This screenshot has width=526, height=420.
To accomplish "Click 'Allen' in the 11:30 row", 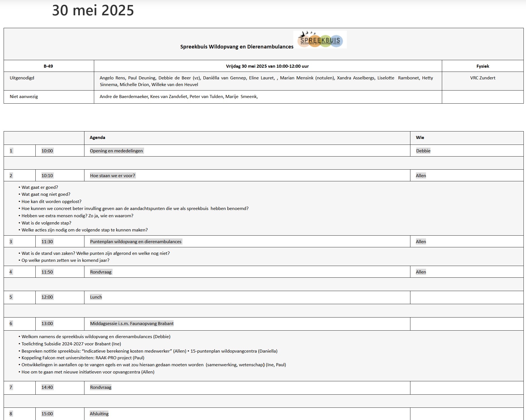I will [x=421, y=242].
